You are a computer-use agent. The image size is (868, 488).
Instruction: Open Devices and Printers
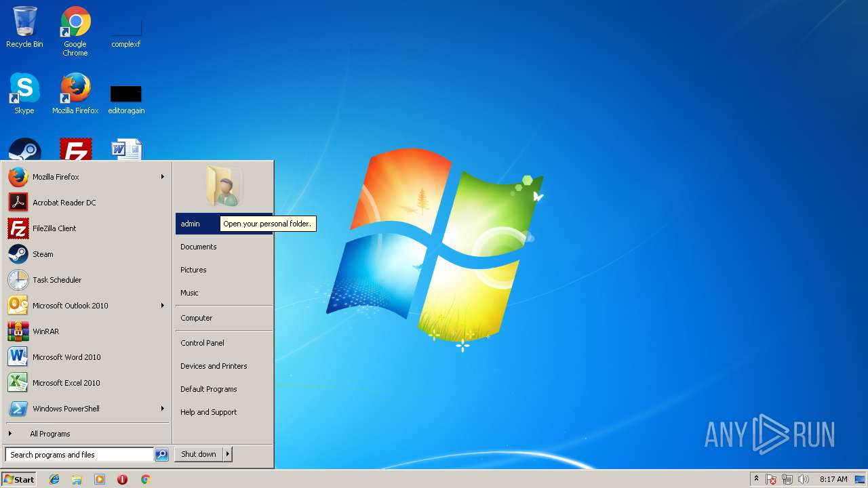click(224, 366)
